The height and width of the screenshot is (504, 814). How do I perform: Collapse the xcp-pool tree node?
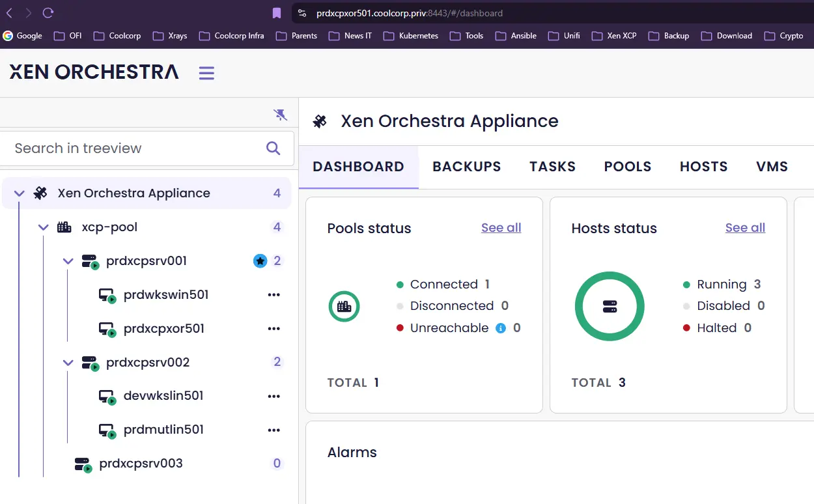point(44,227)
